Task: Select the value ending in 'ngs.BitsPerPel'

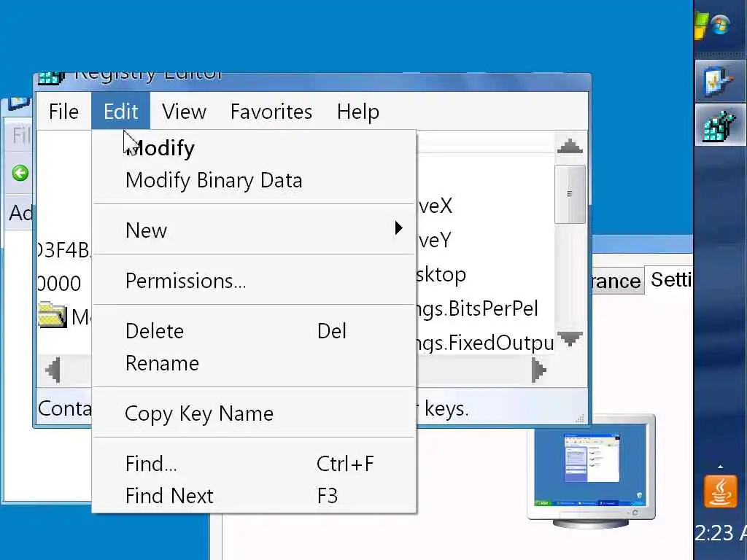Action: (x=477, y=308)
